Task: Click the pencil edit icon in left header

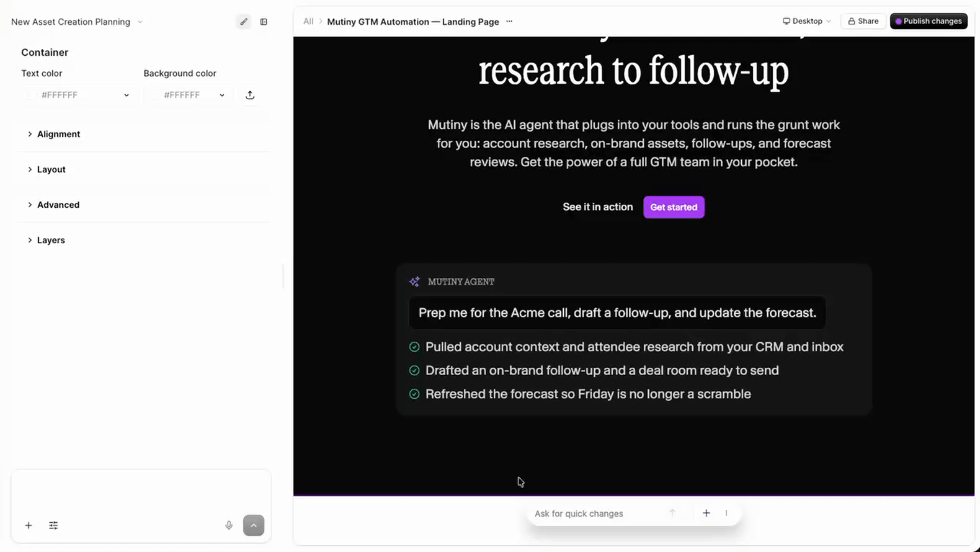Action: coord(244,22)
